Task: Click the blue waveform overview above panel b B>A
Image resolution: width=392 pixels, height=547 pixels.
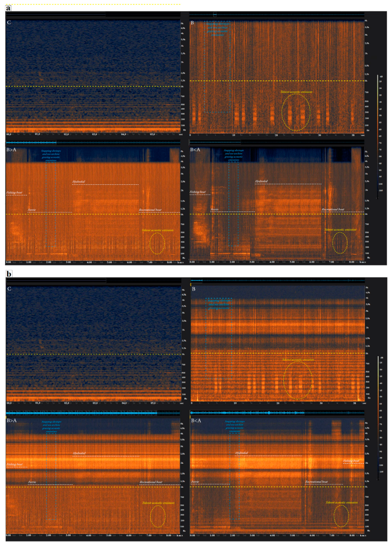Action: [82, 413]
